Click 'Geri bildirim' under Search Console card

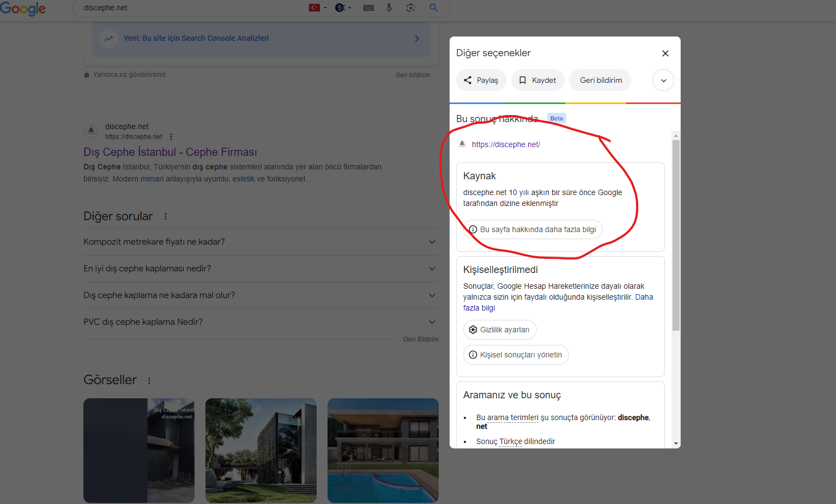tap(413, 75)
